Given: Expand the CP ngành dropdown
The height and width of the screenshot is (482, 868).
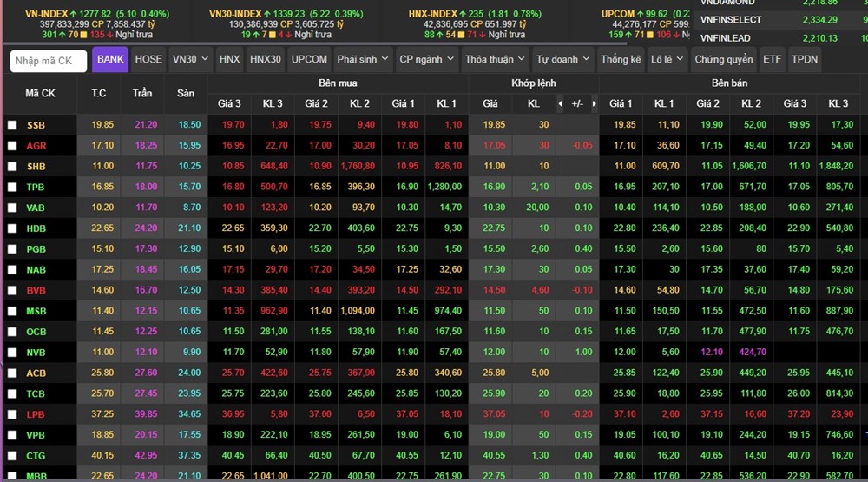Looking at the screenshot, I should (x=427, y=59).
